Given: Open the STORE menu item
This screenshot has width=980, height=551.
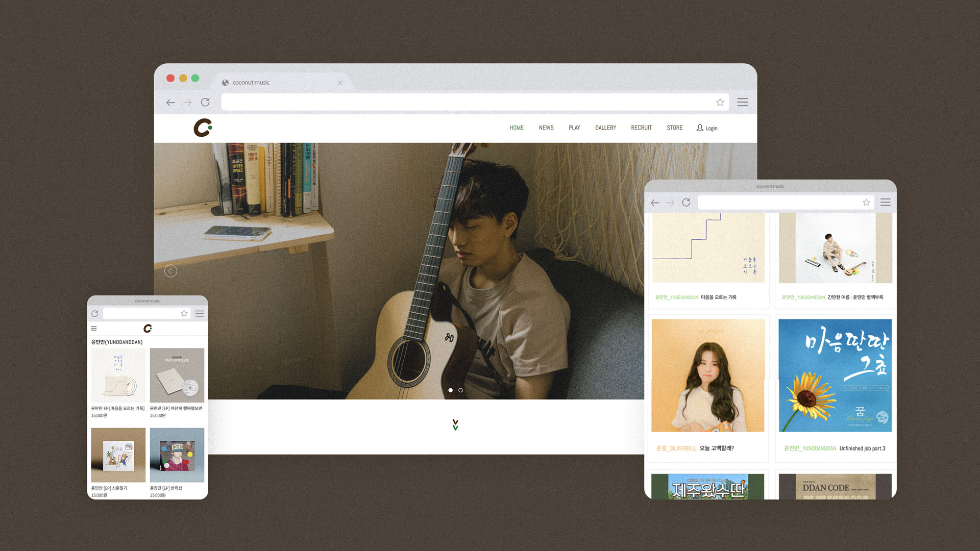Looking at the screenshot, I should click(x=674, y=128).
